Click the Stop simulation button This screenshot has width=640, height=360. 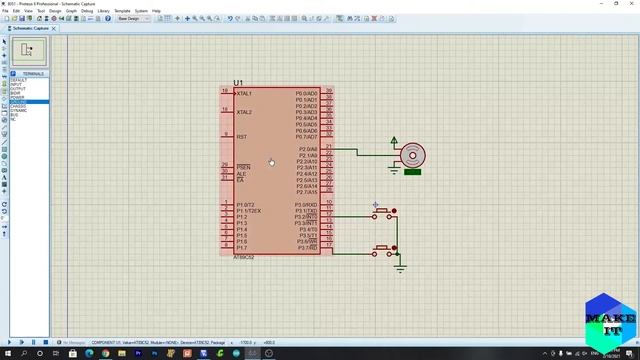46,342
